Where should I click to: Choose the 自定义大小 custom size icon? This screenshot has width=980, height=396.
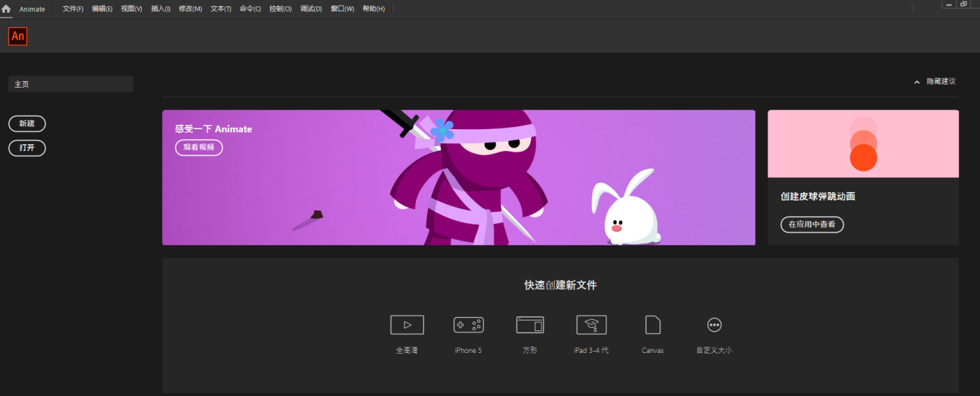(714, 325)
